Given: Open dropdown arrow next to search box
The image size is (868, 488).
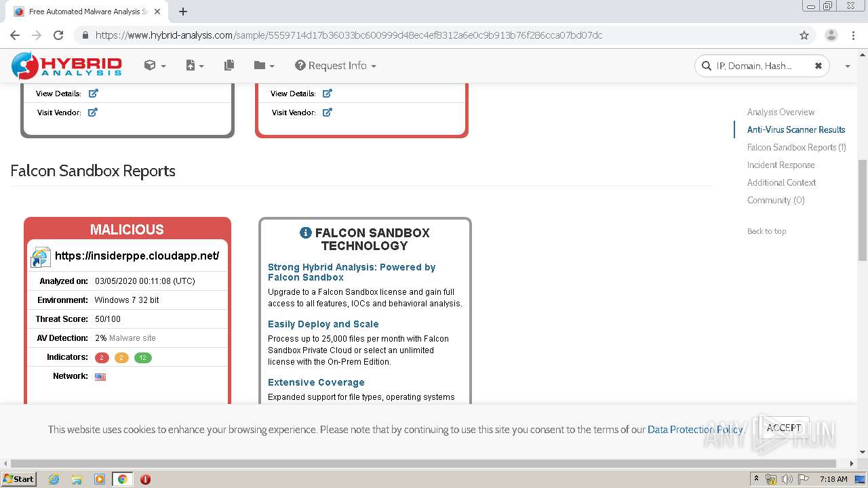Looking at the screenshot, I should (x=848, y=66).
